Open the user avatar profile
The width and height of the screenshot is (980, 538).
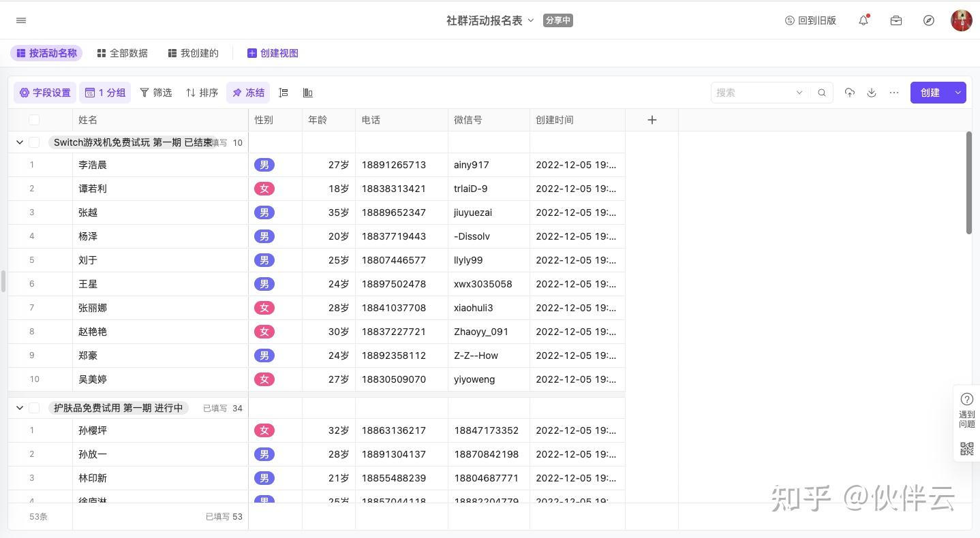(962, 20)
